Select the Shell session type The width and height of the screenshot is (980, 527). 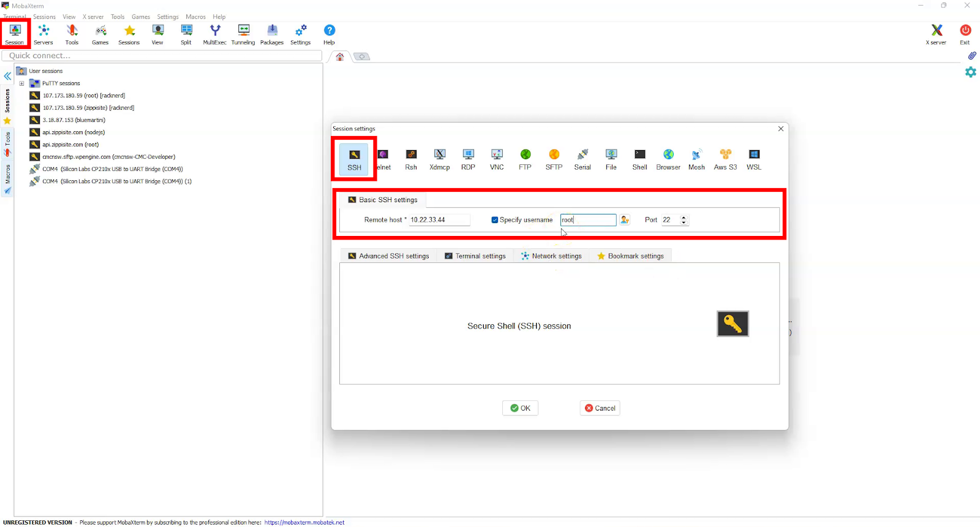tap(640, 159)
